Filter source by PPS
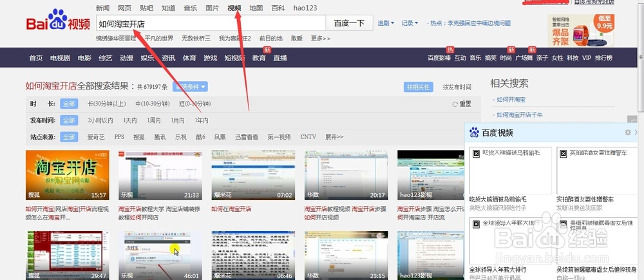This screenshot has height=280, width=644. pos(119,136)
